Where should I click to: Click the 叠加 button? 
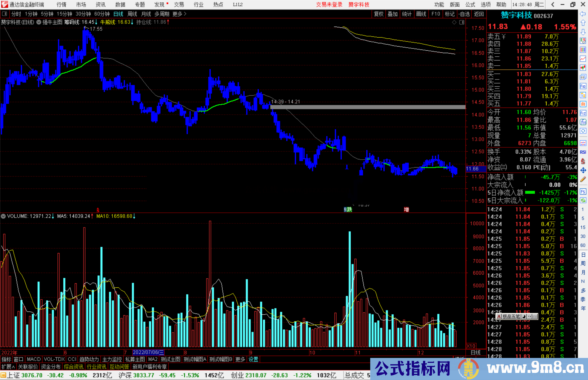click(x=393, y=14)
